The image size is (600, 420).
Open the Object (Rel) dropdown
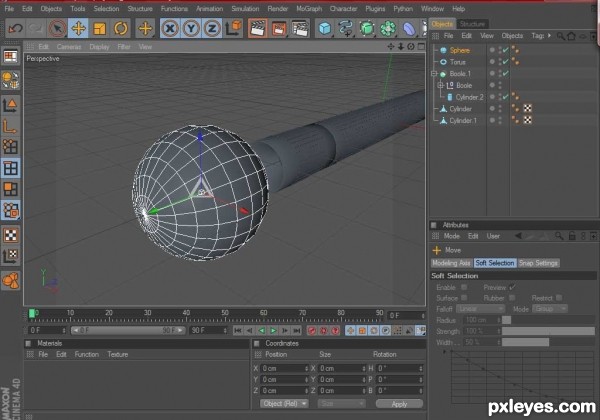pyautogui.click(x=284, y=404)
